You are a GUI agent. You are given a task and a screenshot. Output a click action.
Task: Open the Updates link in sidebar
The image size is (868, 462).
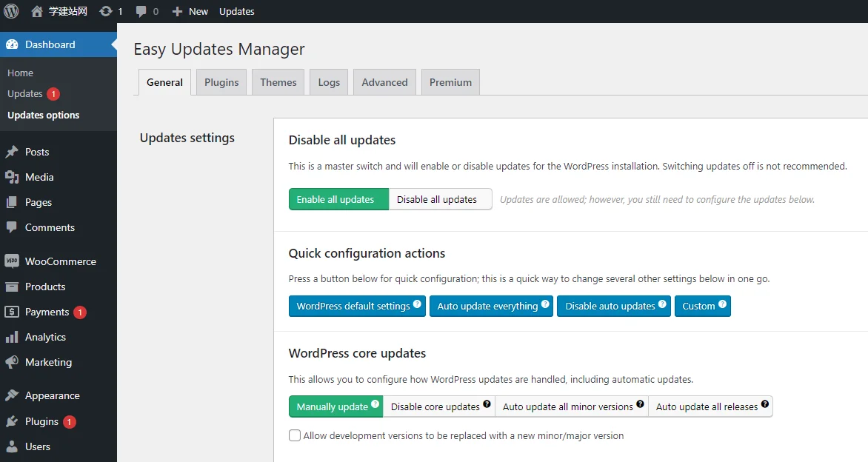(x=25, y=94)
